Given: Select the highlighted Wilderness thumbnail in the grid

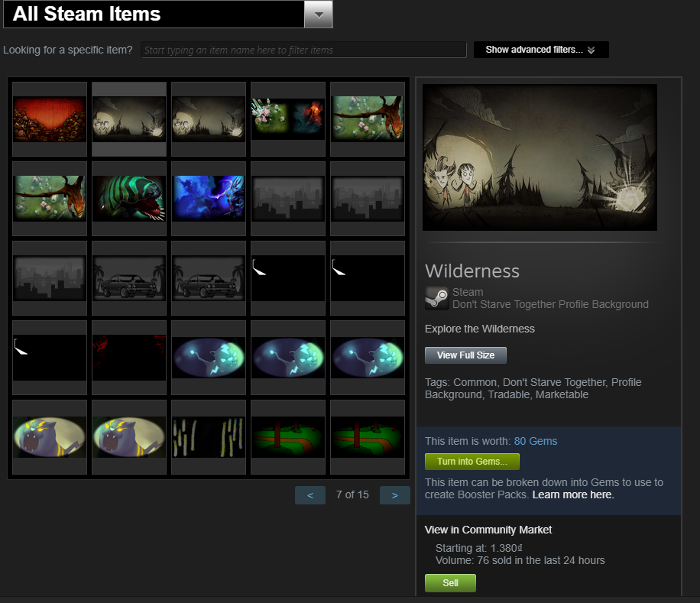Looking at the screenshot, I should pos(129,119).
